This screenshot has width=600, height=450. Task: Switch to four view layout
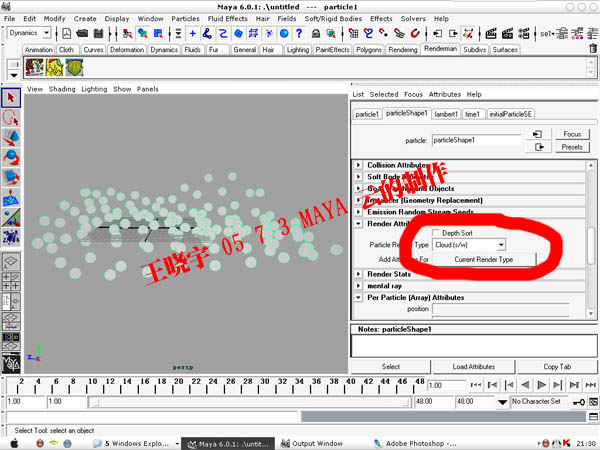click(x=11, y=281)
